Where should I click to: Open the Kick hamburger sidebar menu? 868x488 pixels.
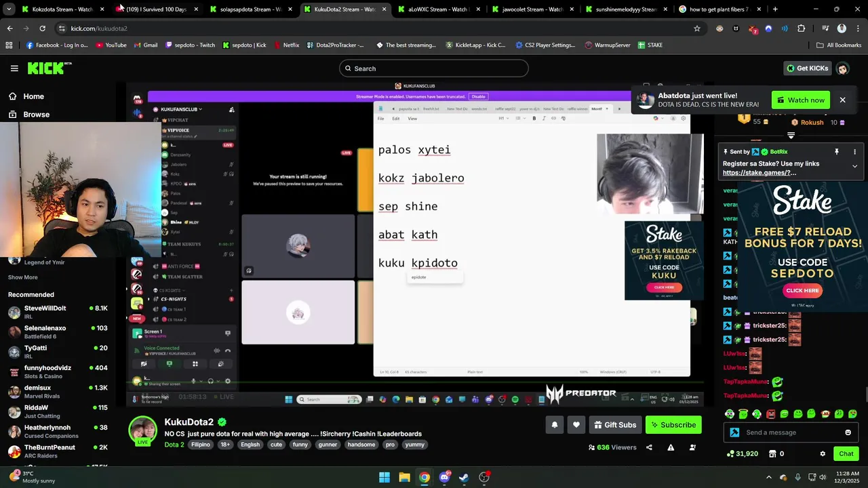(x=14, y=68)
